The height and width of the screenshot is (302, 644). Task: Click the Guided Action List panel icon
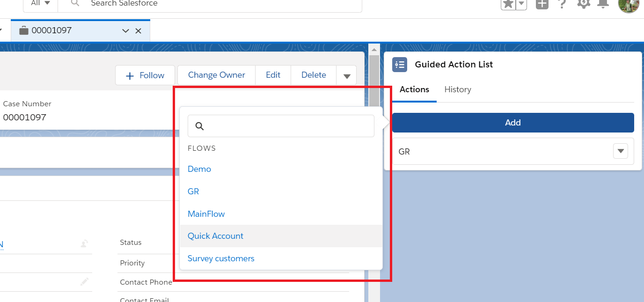coord(400,64)
